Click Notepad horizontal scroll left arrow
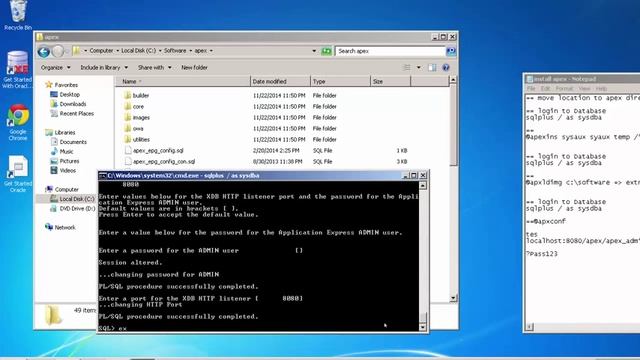 pos(529,327)
